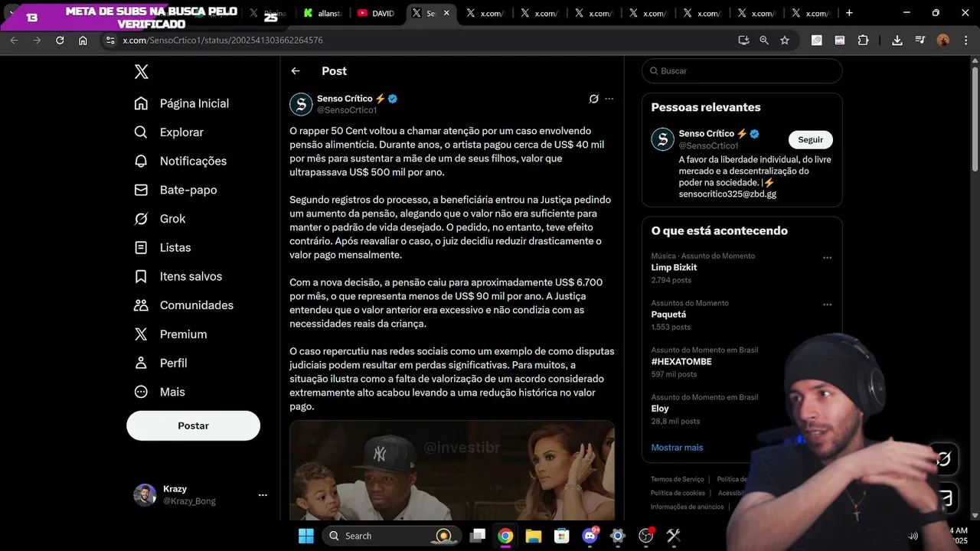The width and height of the screenshot is (980, 551).
Task: Open File Explorer from taskbar
Action: tap(534, 536)
